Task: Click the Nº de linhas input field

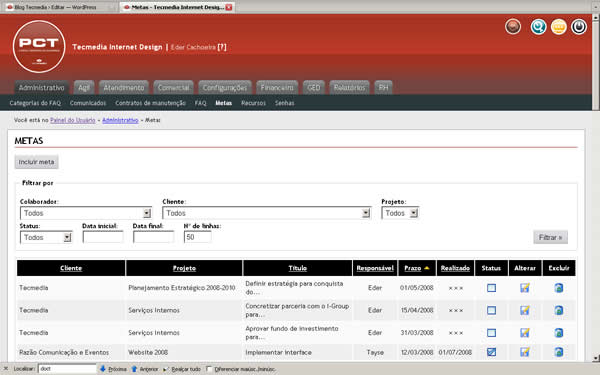Action: coord(197,237)
